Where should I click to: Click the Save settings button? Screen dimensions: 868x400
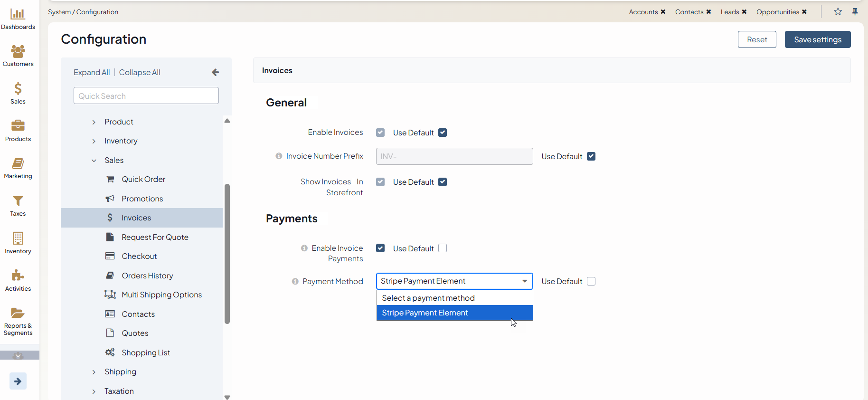click(818, 39)
